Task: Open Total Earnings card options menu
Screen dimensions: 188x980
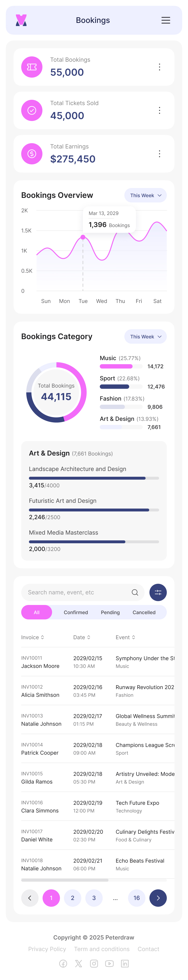Action: (x=160, y=154)
